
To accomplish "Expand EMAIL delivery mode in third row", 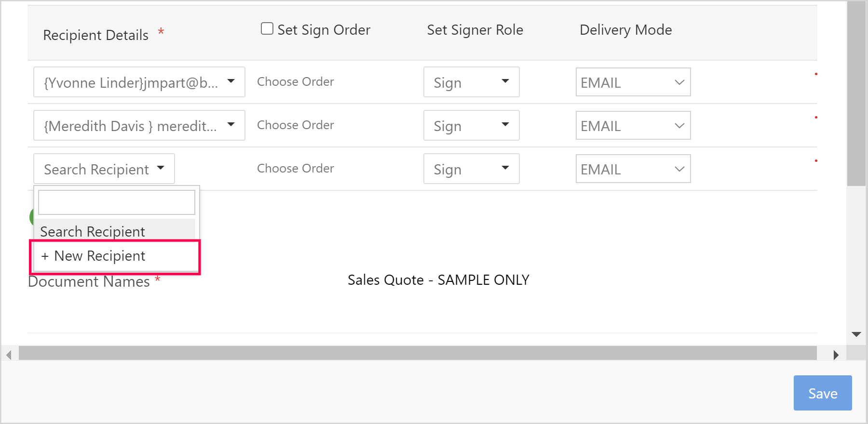I will 633,169.
